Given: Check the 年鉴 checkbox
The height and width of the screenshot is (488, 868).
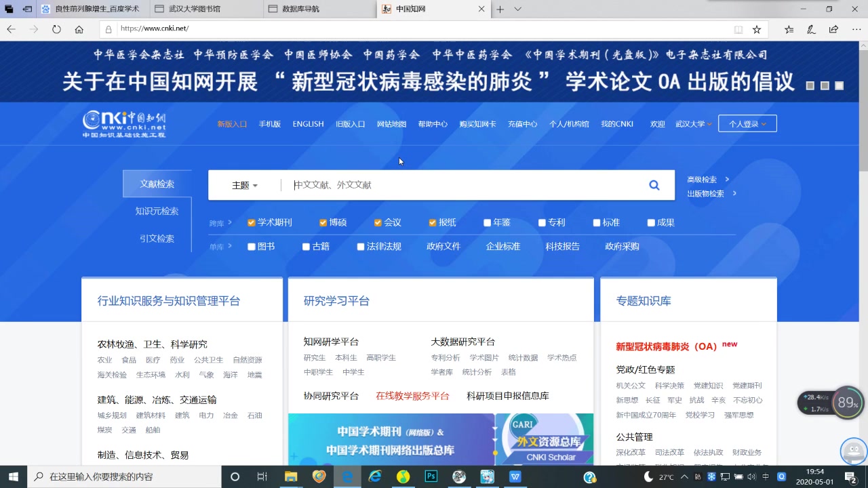Looking at the screenshot, I should coord(487,222).
